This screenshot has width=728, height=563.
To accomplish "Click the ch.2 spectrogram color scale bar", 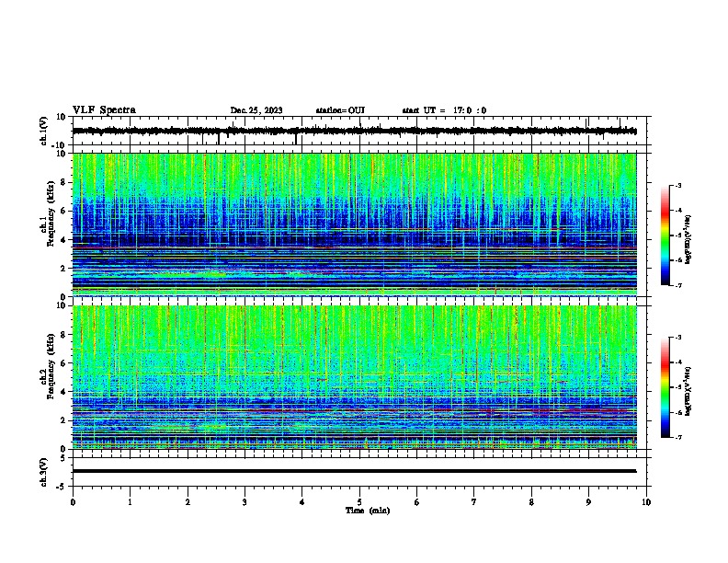I will 665,387.
